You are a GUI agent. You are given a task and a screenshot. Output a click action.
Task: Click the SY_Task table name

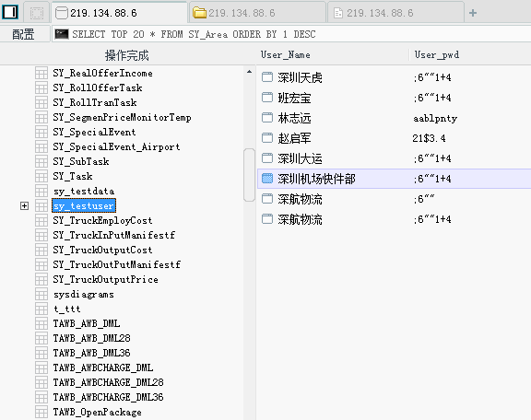pos(73,176)
